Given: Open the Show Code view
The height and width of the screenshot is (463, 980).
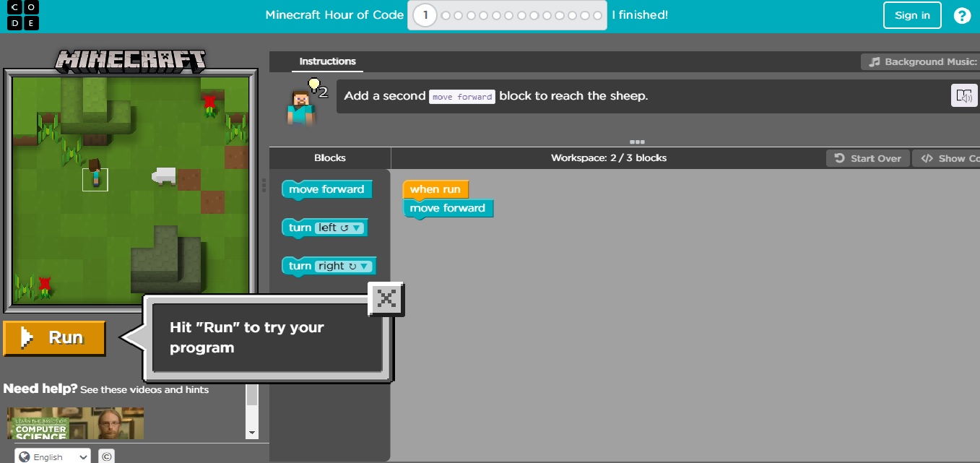Looking at the screenshot, I should coord(947,158).
